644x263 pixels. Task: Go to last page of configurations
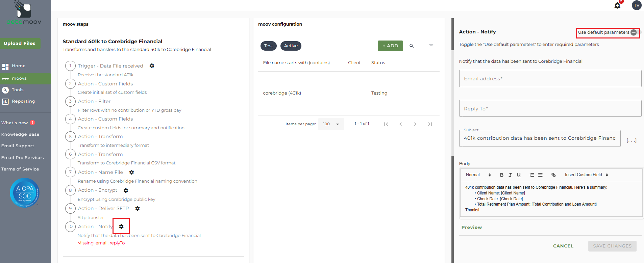(x=430, y=124)
